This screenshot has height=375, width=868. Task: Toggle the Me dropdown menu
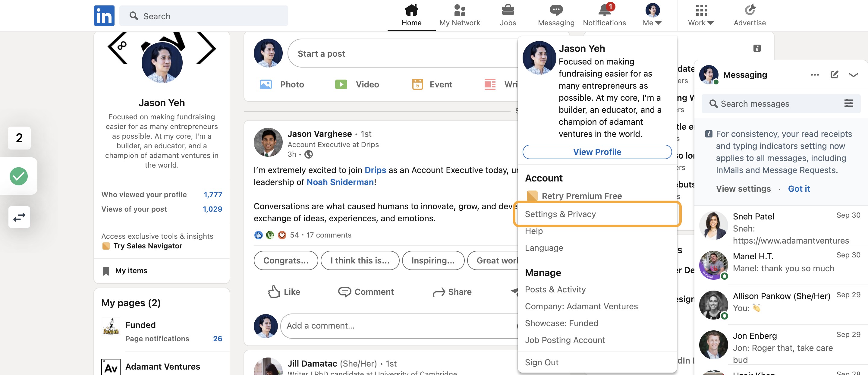(652, 15)
